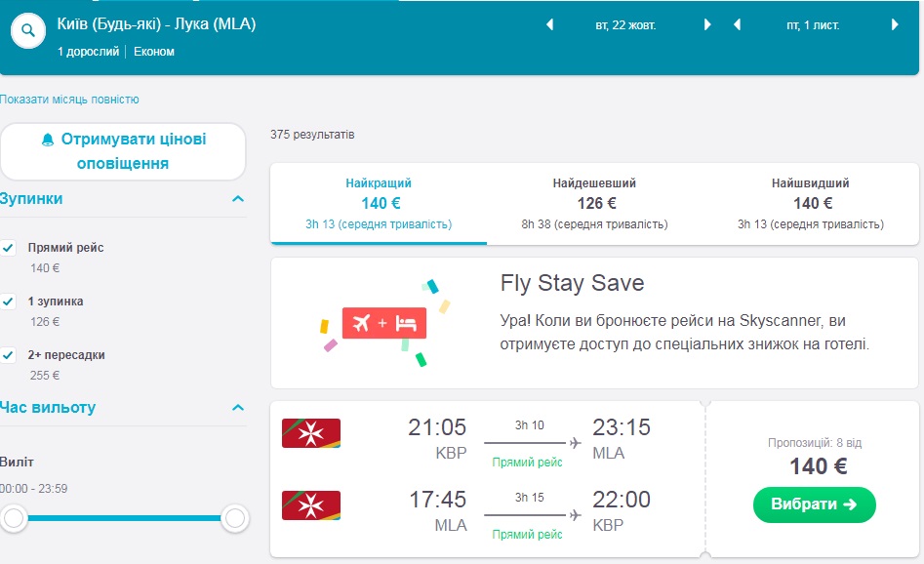
Task: Uncheck the Прямий рейс checkbox
Action: click(9, 248)
